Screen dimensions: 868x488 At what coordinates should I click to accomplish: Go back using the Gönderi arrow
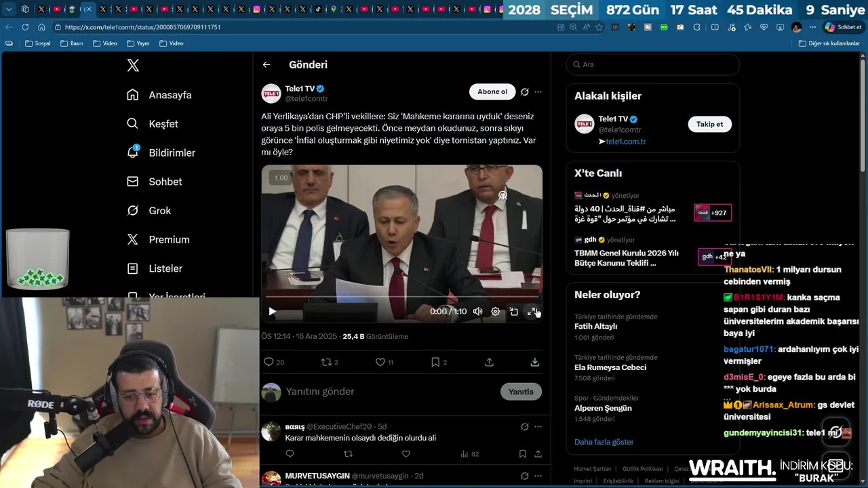click(x=267, y=64)
